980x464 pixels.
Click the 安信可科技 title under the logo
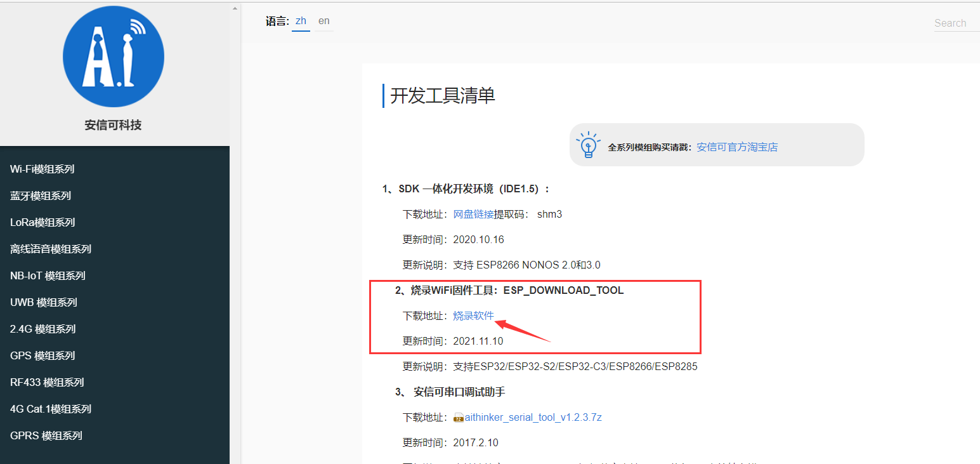pos(113,125)
